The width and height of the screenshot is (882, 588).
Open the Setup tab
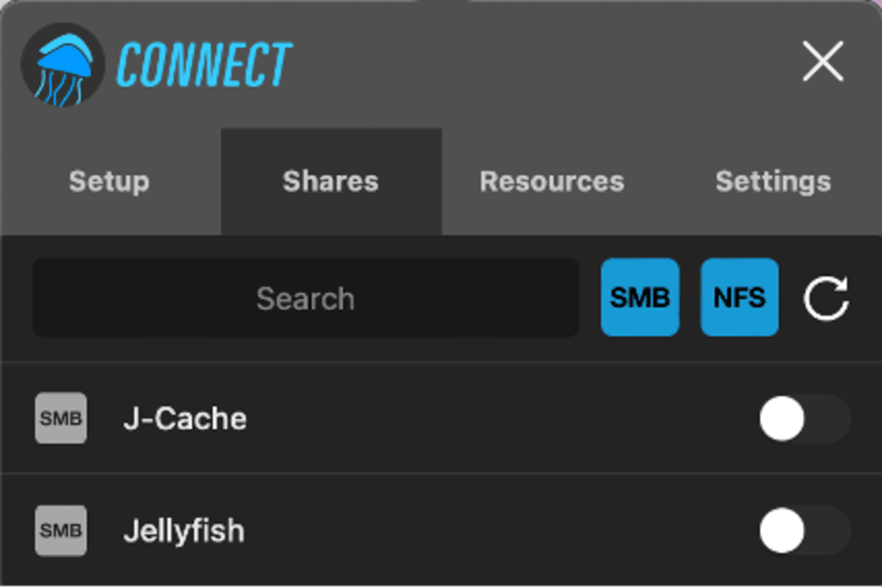(x=110, y=182)
